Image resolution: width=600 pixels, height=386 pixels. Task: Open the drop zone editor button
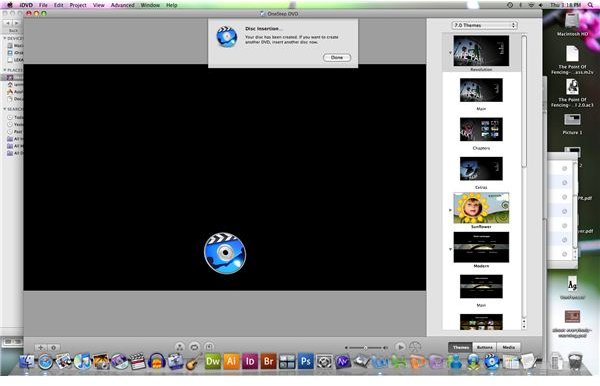209,347
